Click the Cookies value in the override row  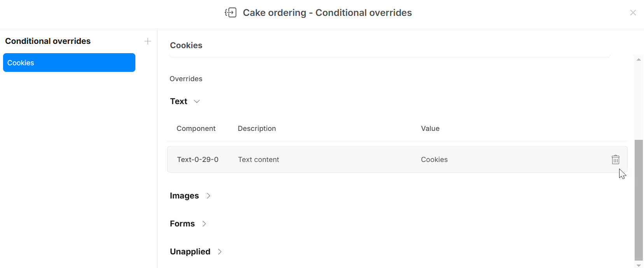coord(434,160)
